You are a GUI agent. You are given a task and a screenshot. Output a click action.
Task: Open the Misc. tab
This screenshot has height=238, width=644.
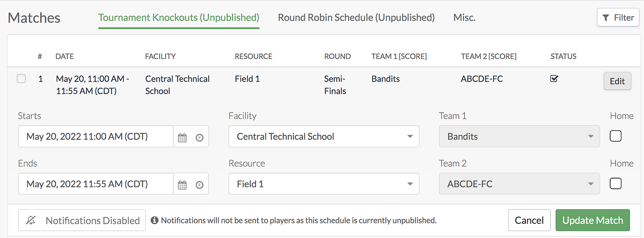click(464, 18)
